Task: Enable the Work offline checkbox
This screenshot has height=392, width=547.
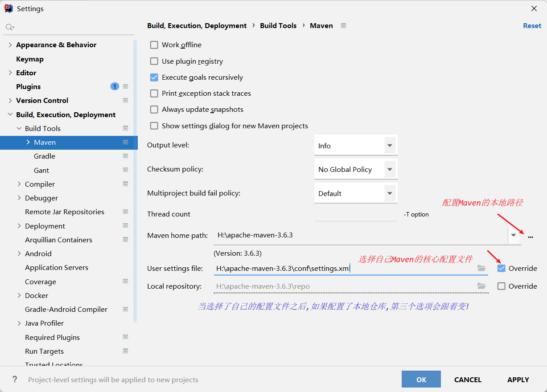Action: tap(154, 45)
